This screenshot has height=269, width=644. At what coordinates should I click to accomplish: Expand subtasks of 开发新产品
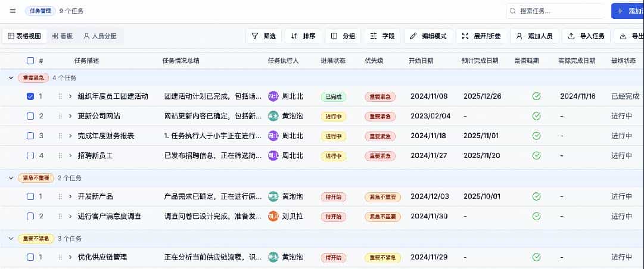pos(70,196)
